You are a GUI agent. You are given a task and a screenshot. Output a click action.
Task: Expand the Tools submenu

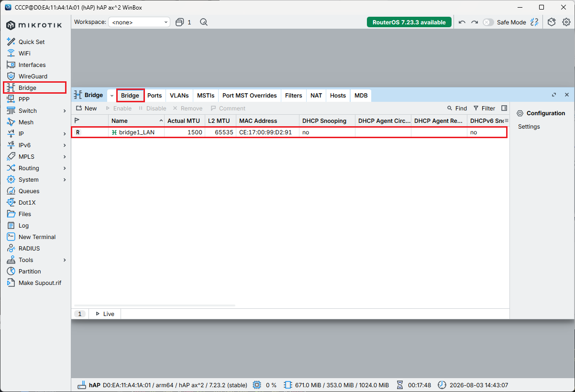pyautogui.click(x=65, y=260)
